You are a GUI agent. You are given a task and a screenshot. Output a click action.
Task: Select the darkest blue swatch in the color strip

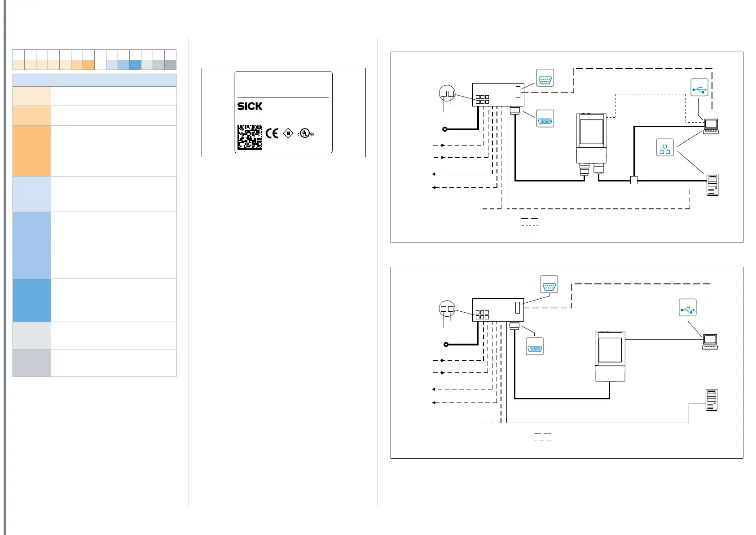[135, 65]
